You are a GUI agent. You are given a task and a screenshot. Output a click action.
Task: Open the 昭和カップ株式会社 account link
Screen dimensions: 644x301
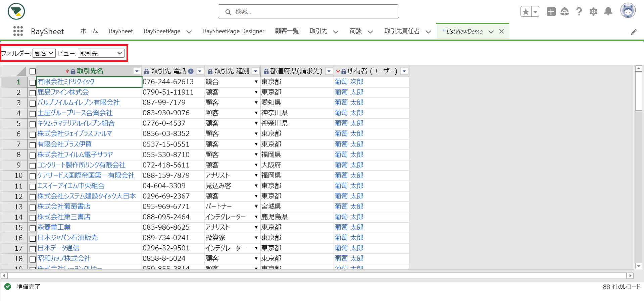point(64,258)
